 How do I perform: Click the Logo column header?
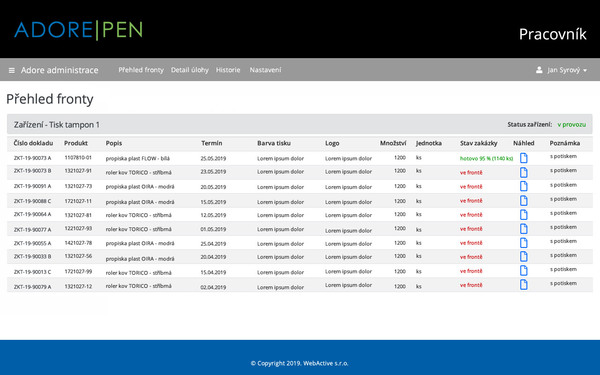click(332, 143)
